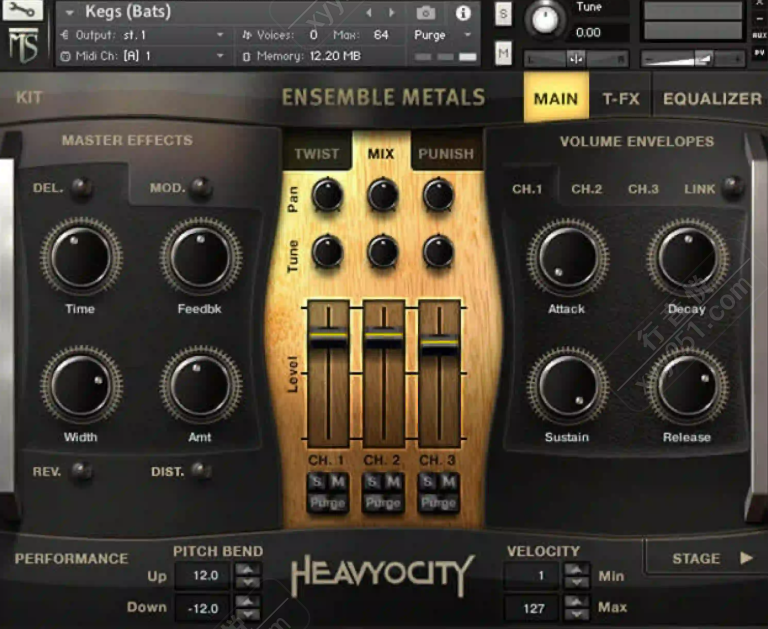Image resolution: width=768 pixels, height=629 pixels.
Task: Go to previous instrument with left arrow
Action: tap(369, 13)
